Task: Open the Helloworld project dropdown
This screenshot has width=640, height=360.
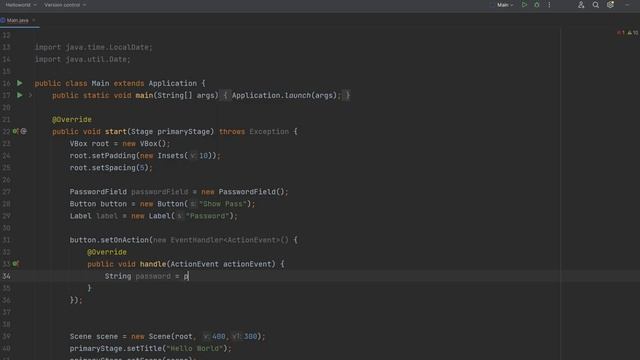Action: tap(21, 5)
